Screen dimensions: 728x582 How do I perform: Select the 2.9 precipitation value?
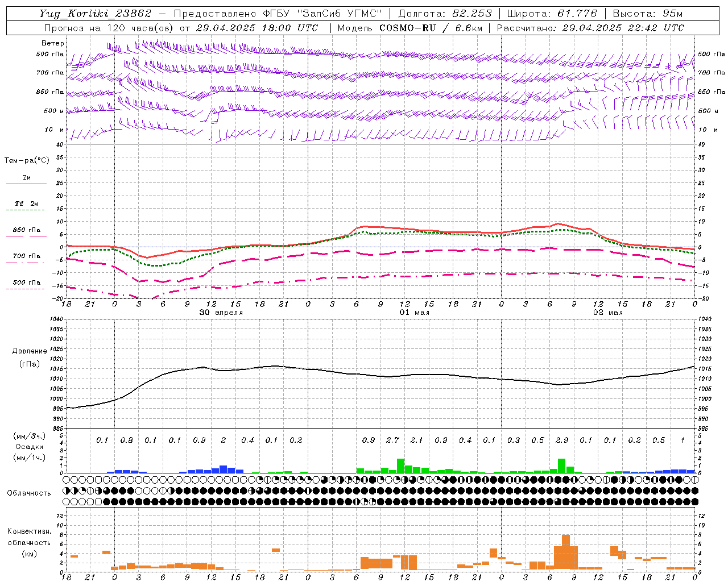click(562, 440)
